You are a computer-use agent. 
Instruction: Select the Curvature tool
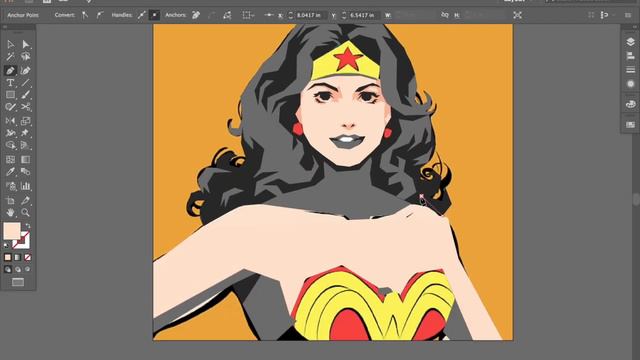[x=26, y=71]
